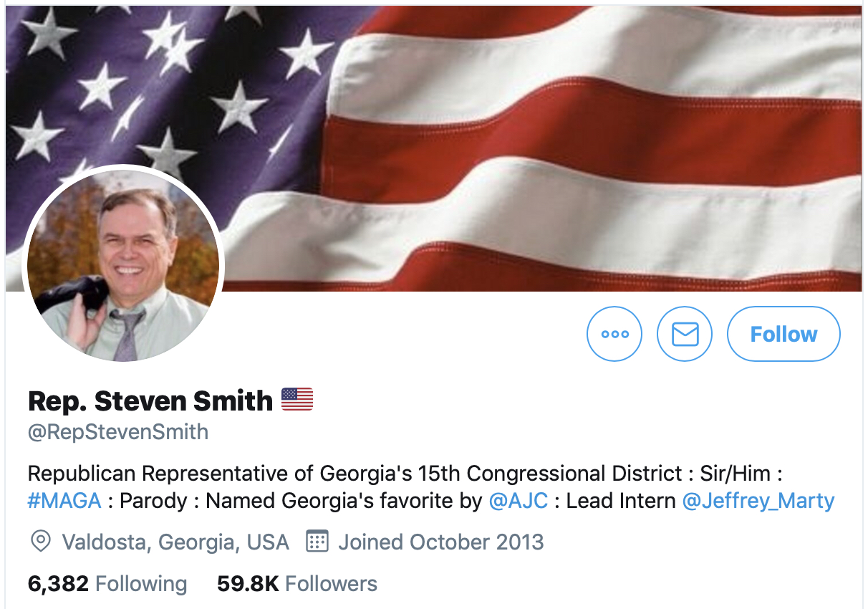
Task: Click the @RepStevenSmith handle text
Action: (x=118, y=432)
